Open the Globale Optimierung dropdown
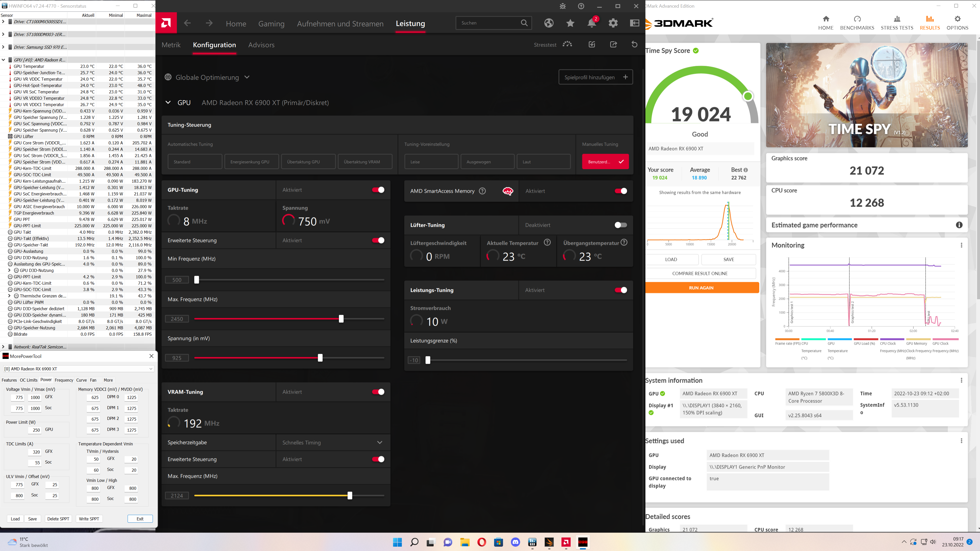 pyautogui.click(x=247, y=77)
